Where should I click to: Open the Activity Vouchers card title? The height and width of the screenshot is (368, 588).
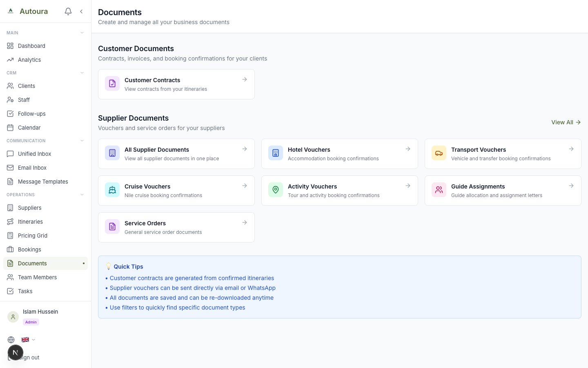312,186
